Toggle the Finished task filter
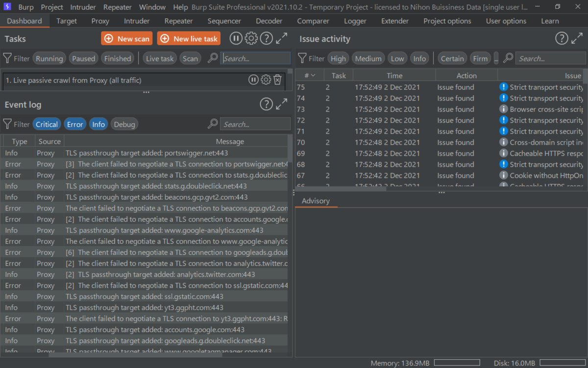 click(x=118, y=58)
